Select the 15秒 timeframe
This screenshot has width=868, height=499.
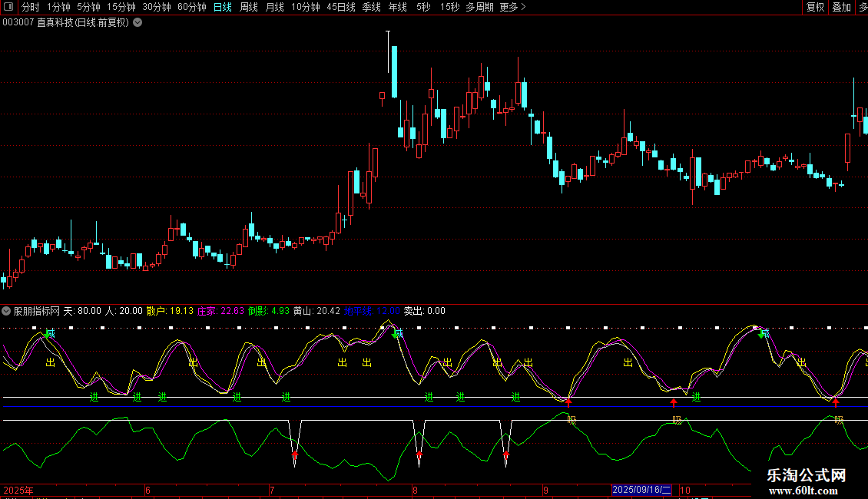pyautogui.click(x=449, y=7)
